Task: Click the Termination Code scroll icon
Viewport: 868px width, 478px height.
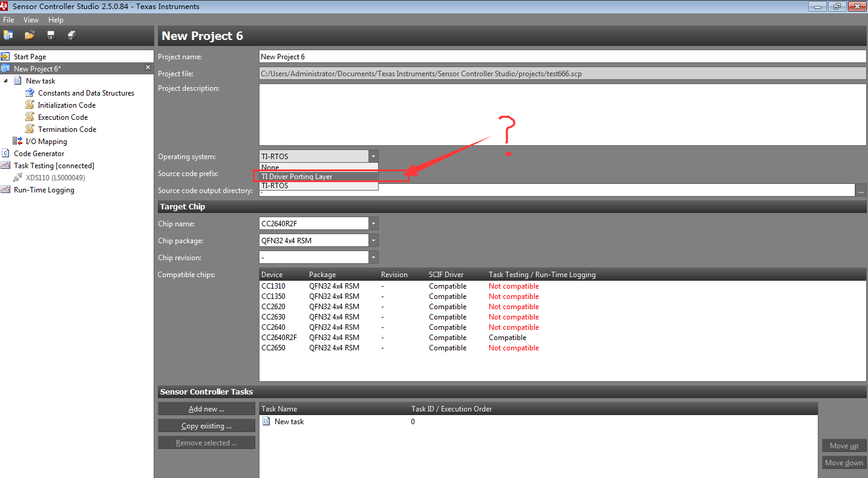Action: (30, 129)
